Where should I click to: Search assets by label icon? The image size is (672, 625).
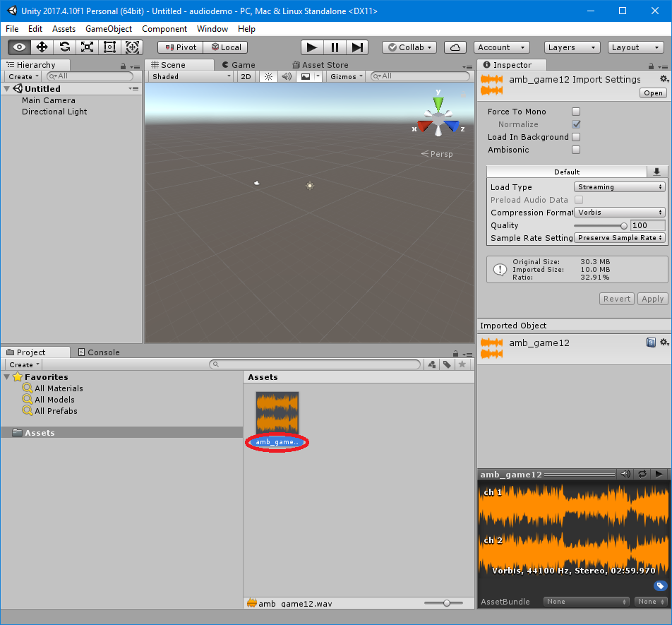pos(447,364)
